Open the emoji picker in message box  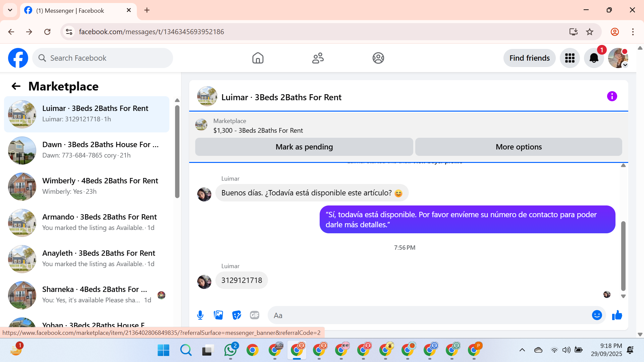(597, 315)
